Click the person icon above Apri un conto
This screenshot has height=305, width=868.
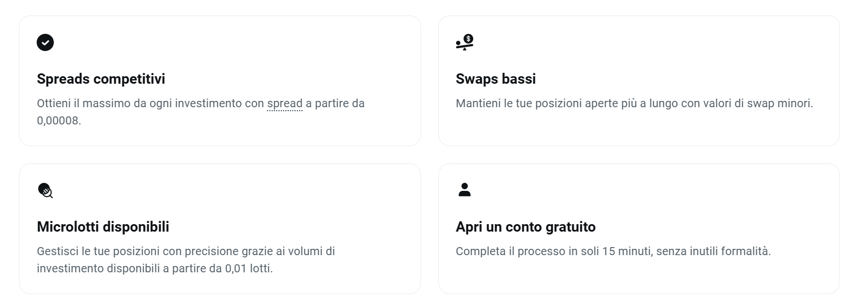coord(465,190)
